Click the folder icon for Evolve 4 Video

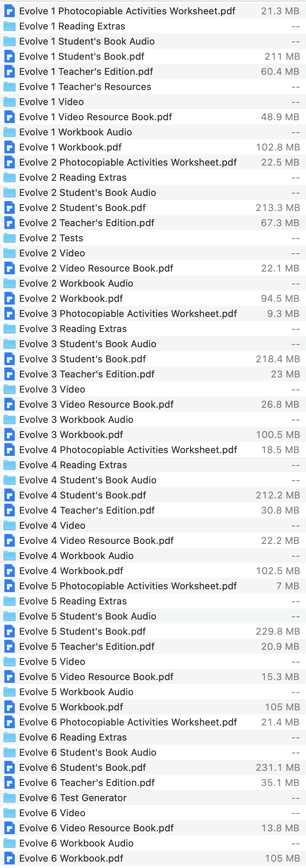[x=9, y=526]
